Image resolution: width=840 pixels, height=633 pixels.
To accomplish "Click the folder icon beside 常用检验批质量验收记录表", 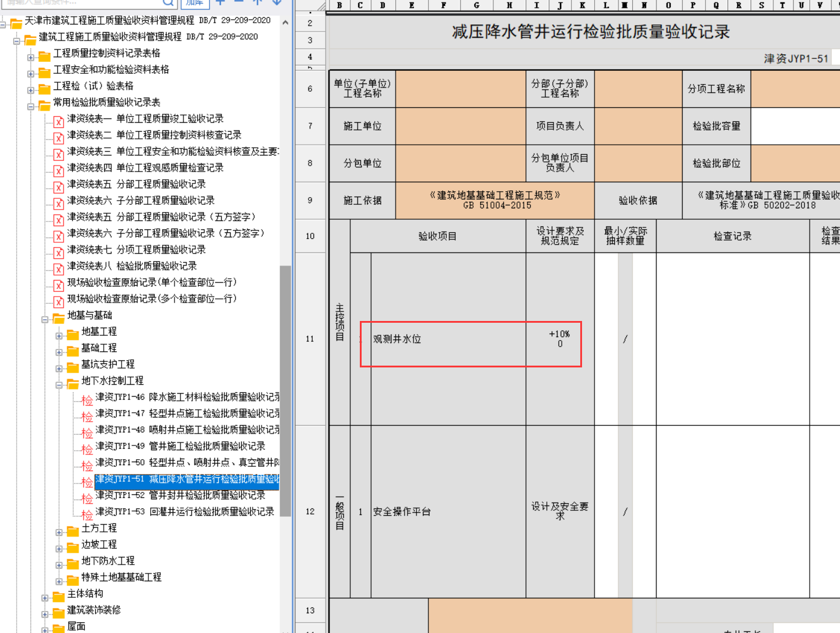I will (x=45, y=105).
